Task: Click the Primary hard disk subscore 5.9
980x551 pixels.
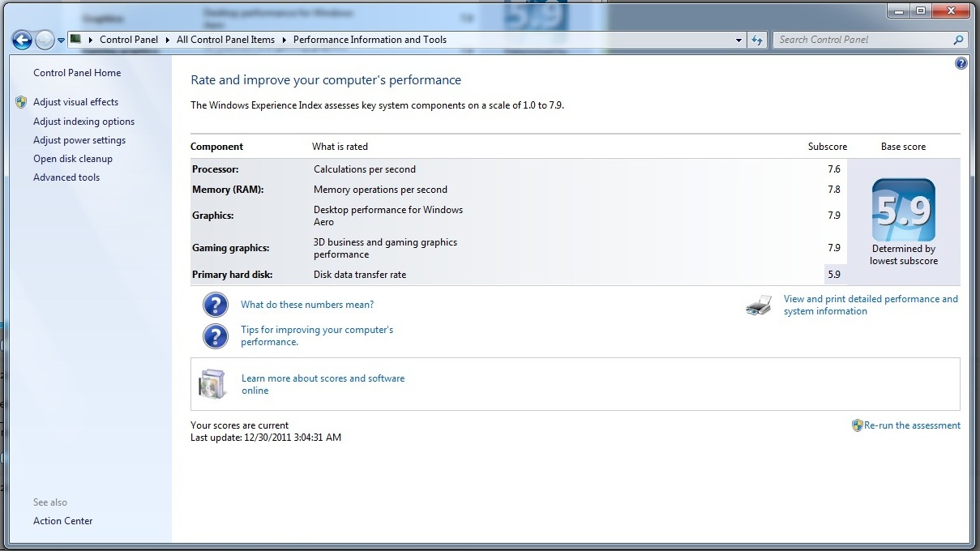Action: coord(834,275)
